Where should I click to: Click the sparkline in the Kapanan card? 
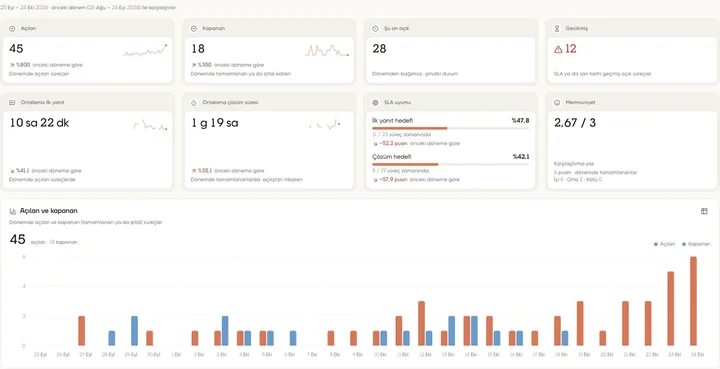pyautogui.click(x=327, y=50)
